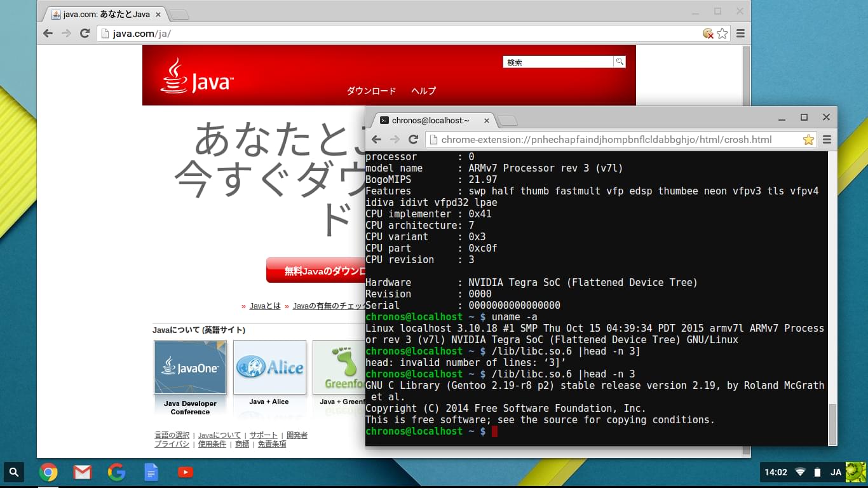This screenshot has height=488, width=868.
Task: Open the Javaの有無のチェック link
Action: (x=329, y=306)
